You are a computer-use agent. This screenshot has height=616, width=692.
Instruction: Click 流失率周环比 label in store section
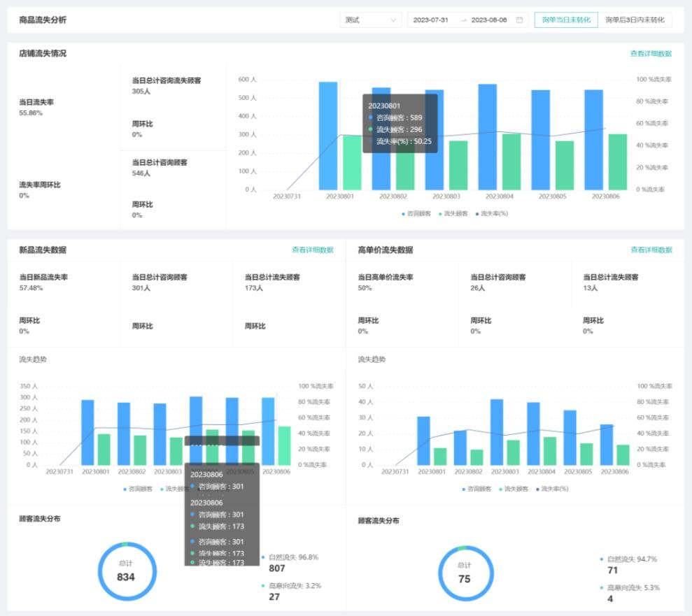click(x=39, y=185)
